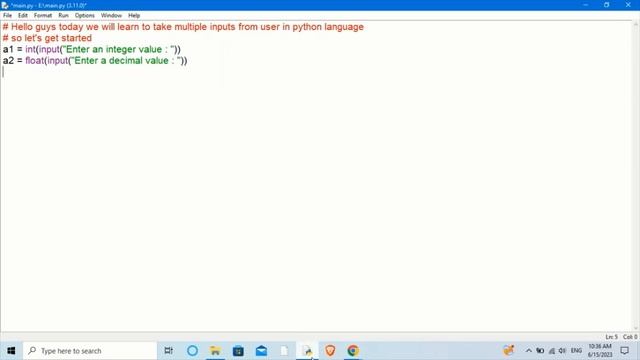Click the first comment line about multiple inputs
This screenshot has width=640, height=360.
click(183, 27)
